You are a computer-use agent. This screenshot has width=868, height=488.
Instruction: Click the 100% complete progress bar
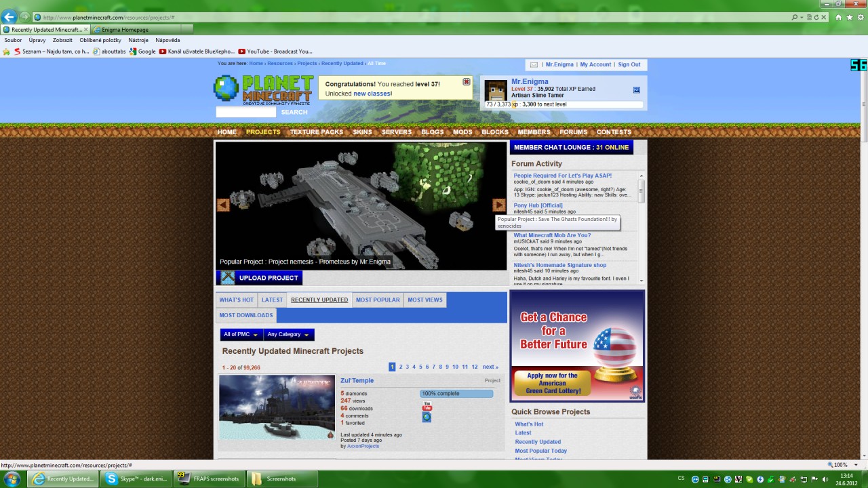456,394
